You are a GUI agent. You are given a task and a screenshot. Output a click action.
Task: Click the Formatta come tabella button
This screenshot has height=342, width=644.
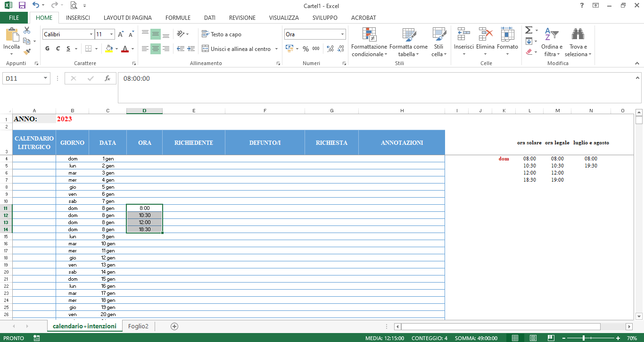[408, 42]
